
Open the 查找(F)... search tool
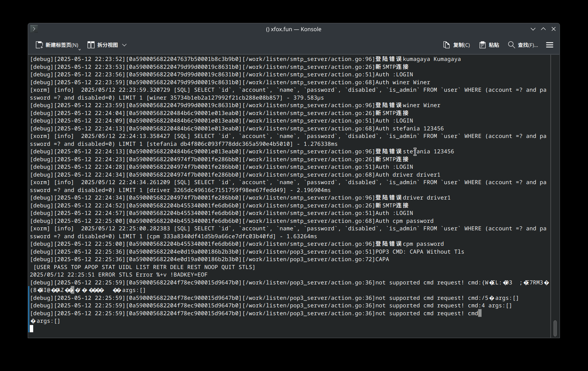click(x=523, y=45)
